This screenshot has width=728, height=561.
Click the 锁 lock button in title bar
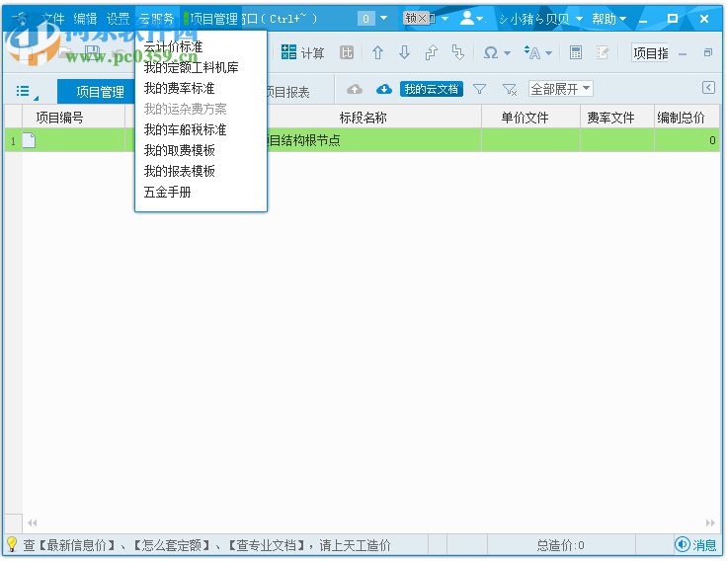416,18
